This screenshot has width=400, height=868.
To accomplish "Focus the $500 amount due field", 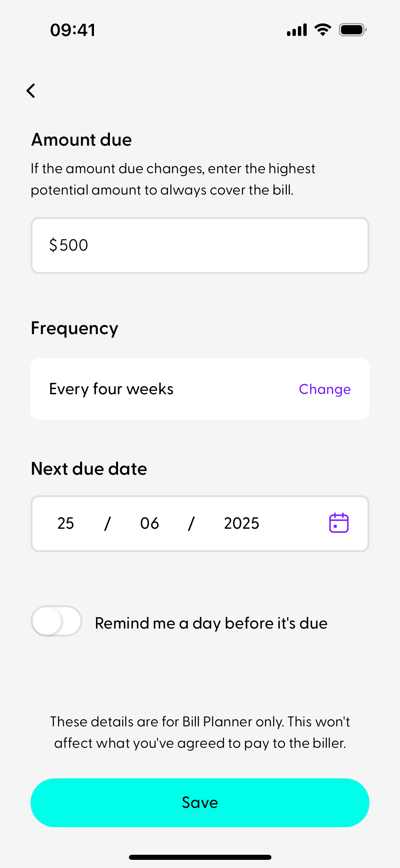I will pos(200,245).
